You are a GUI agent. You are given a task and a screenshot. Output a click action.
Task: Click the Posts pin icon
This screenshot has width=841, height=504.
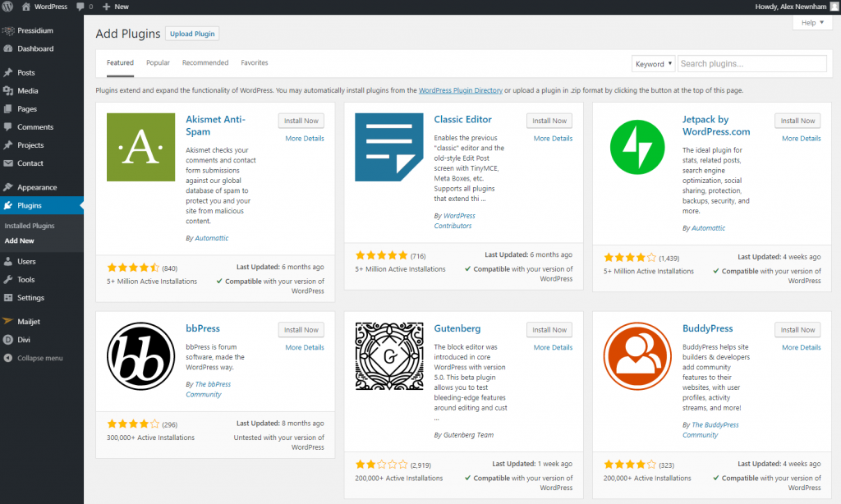[x=8, y=72]
